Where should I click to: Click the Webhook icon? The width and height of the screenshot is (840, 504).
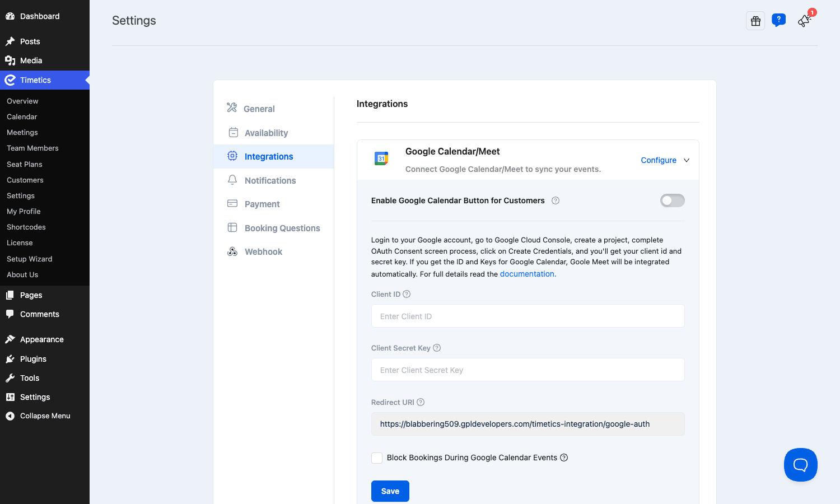click(x=232, y=251)
